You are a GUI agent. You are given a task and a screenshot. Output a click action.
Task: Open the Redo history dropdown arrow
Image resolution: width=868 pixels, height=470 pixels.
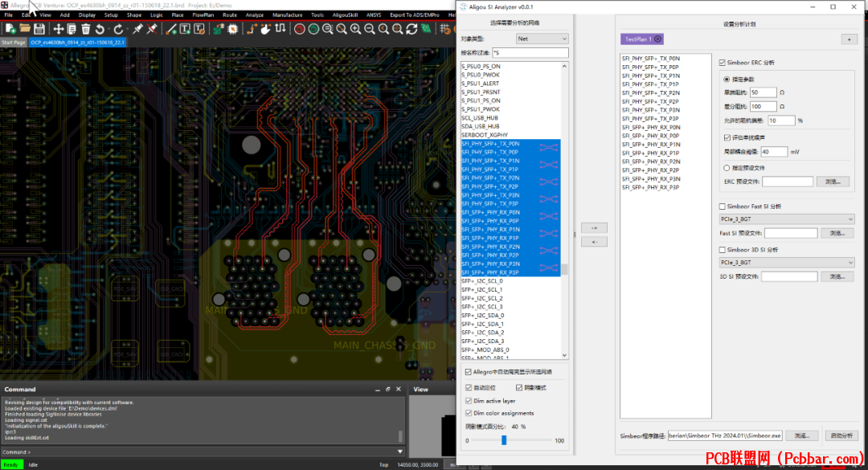(125, 29)
